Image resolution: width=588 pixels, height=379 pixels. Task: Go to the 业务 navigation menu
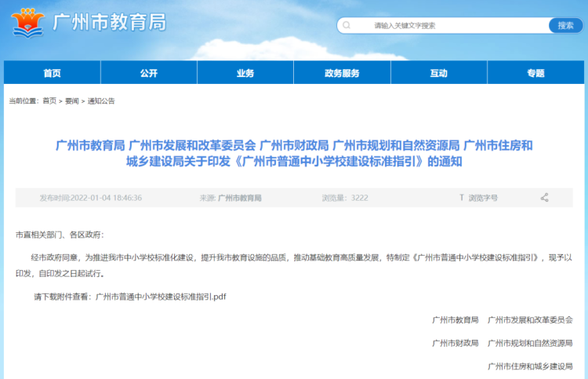click(245, 73)
